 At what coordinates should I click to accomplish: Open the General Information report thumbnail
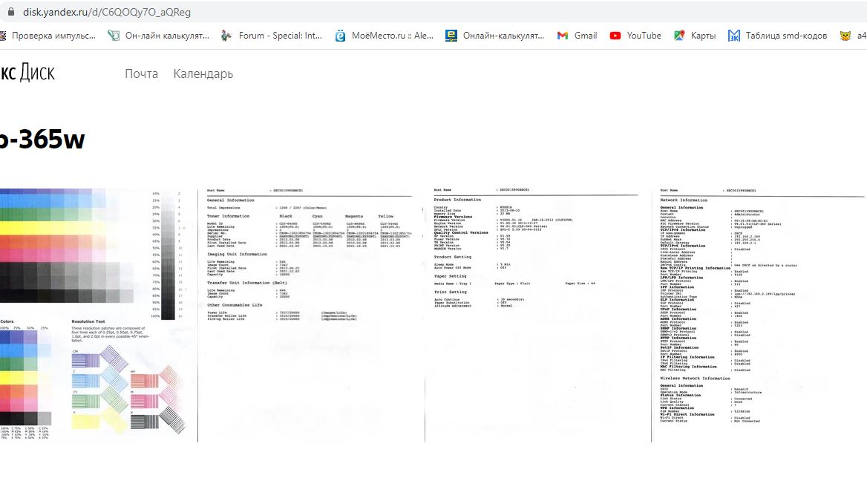(310, 315)
